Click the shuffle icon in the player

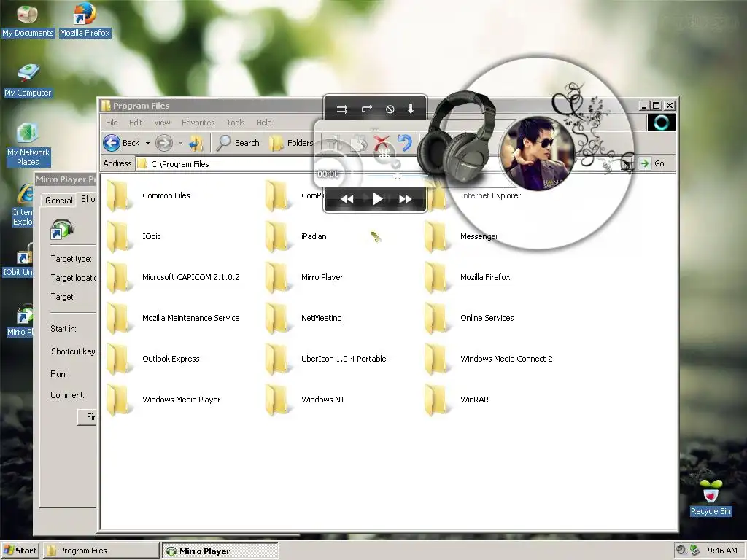[342, 109]
